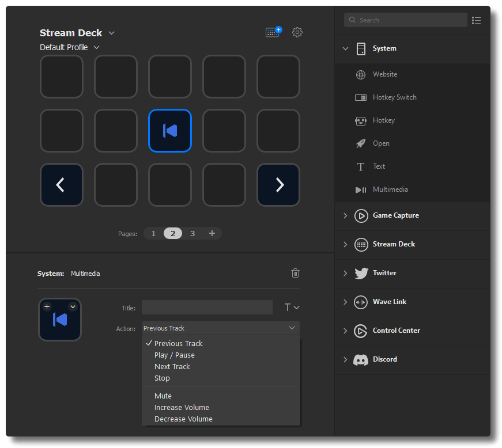Image resolution: width=502 pixels, height=448 pixels.
Task: Open the preferences gear icon
Action: [x=297, y=32]
